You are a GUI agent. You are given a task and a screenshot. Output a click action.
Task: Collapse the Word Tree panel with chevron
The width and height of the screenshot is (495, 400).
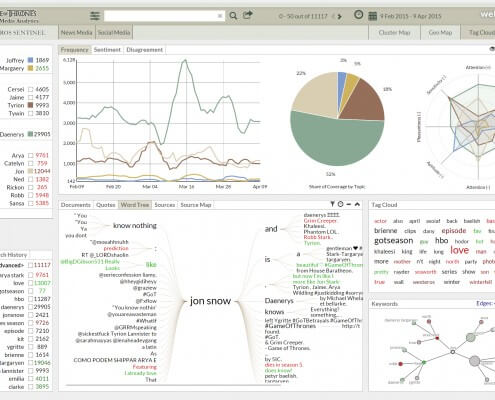pyautogui.click(x=357, y=204)
